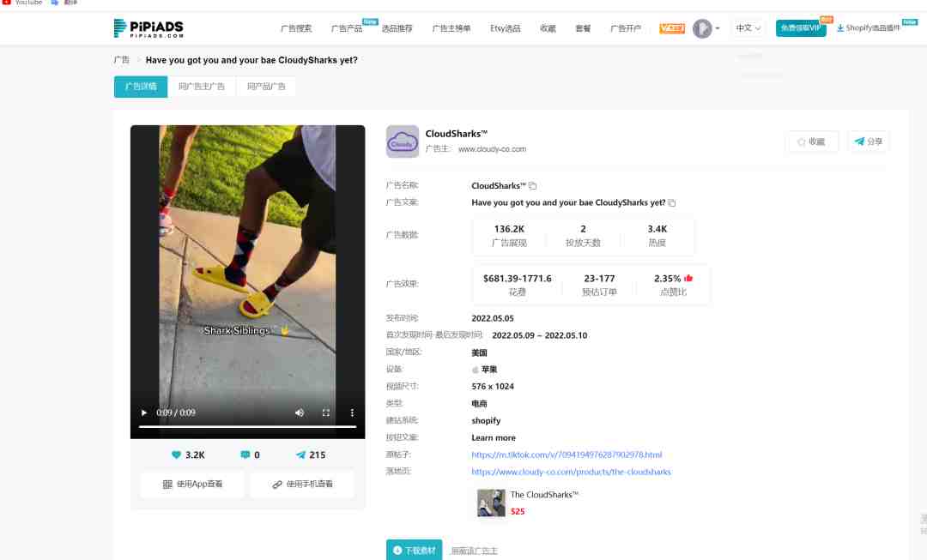The width and height of the screenshot is (927, 560).
Task: Click the shares icon showing 215
Action: (x=301, y=455)
